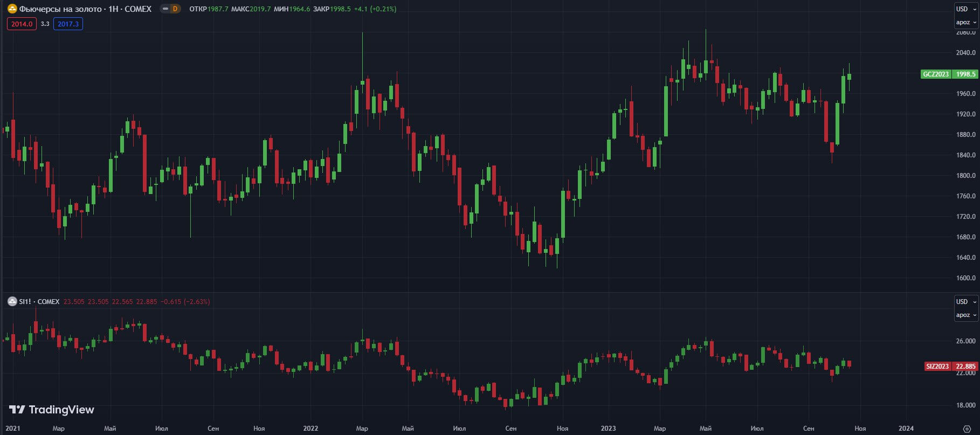This screenshot has width=980, height=435.
Task: Open the auto scale dropdown on gold chart
Action: 966,22
